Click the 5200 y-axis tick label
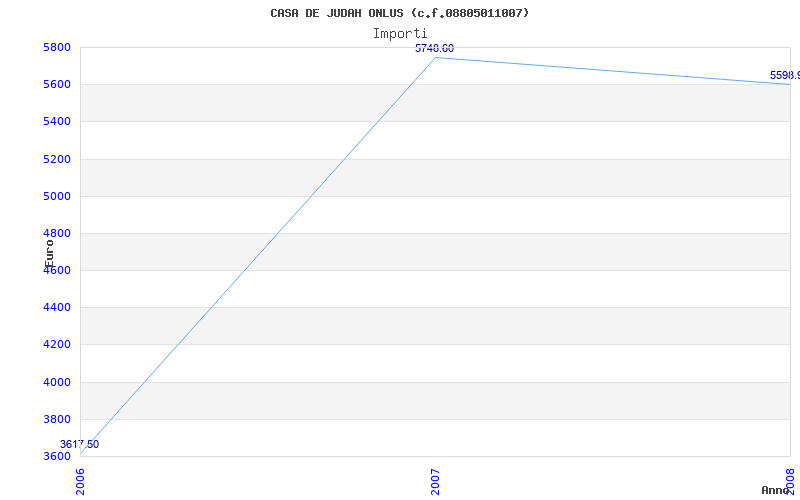Image resolution: width=800 pixels, height=500 pixels. pos(55,159)
